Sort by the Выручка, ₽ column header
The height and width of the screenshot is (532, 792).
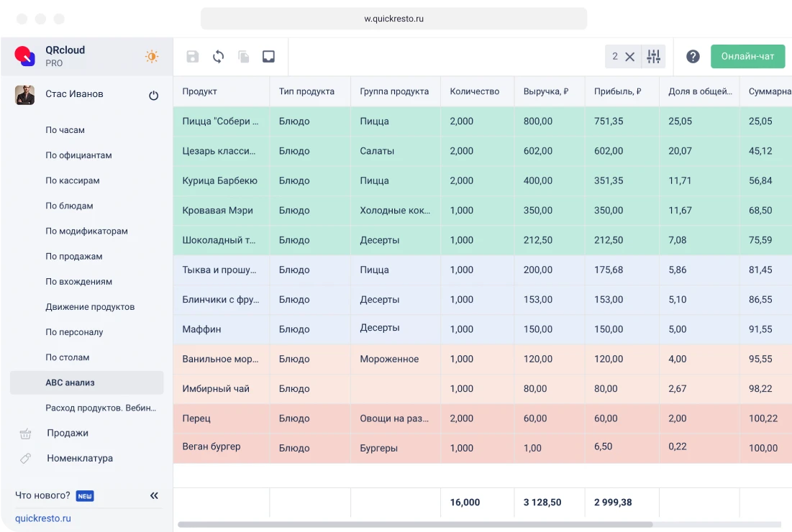point(546,91)
